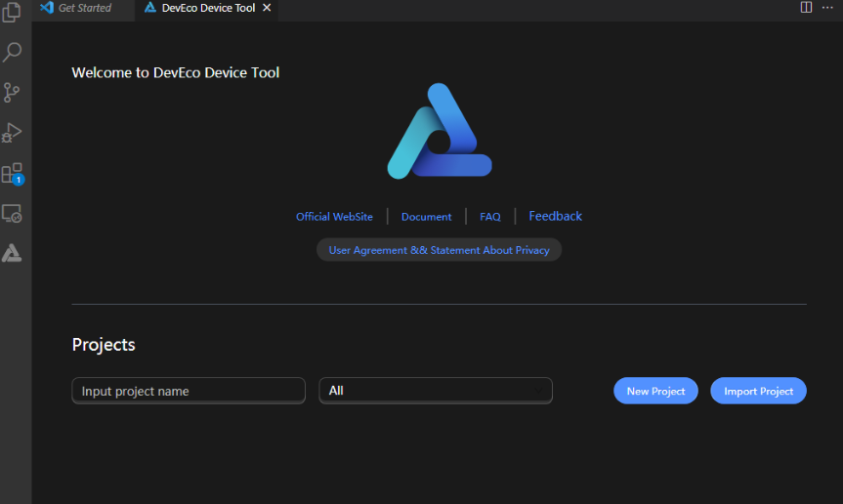Create a New Project
843x504 pixels.
tap(655, 391)
